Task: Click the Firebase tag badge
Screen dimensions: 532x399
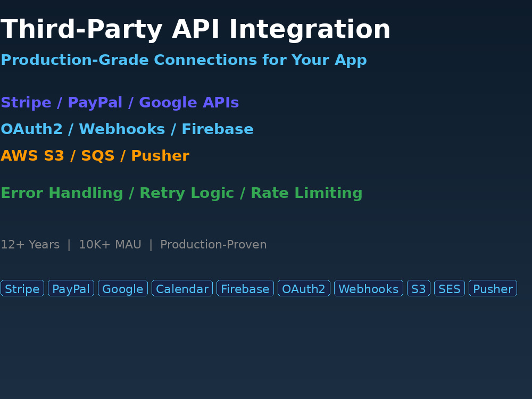Action: click(245, 288)
